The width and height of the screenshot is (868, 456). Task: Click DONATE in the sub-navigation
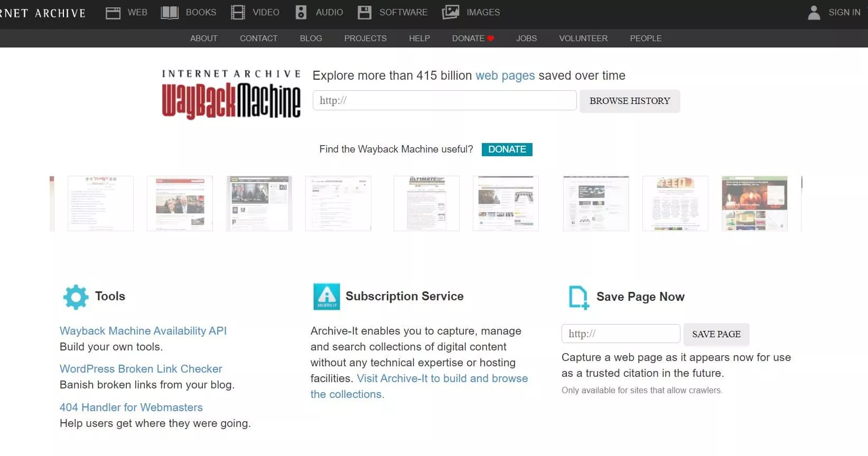[x=468, y=39]
